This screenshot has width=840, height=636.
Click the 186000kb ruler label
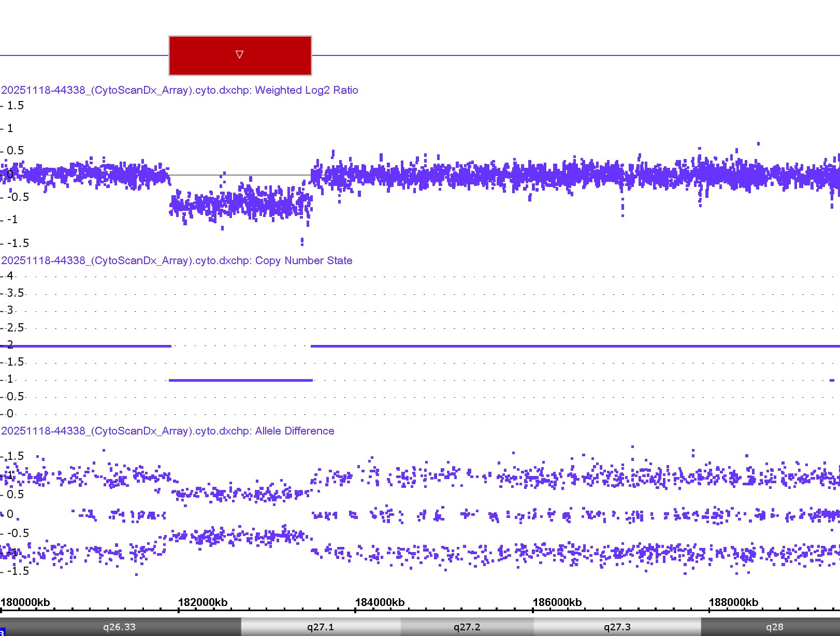[557, 602]
